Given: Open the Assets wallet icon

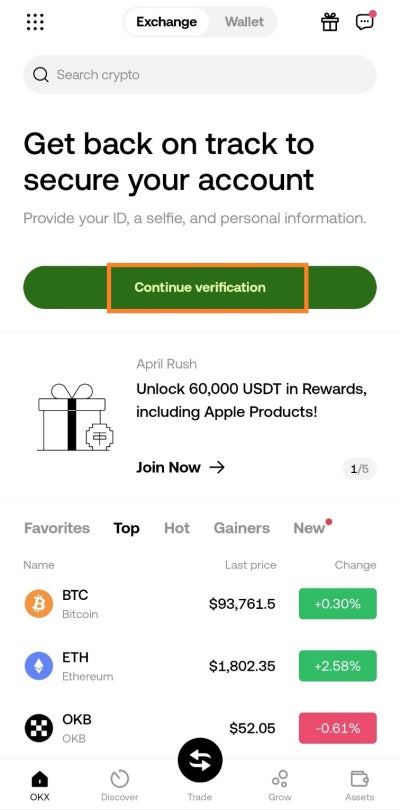Looking at the screenshot, I should [x=359, y=778].
